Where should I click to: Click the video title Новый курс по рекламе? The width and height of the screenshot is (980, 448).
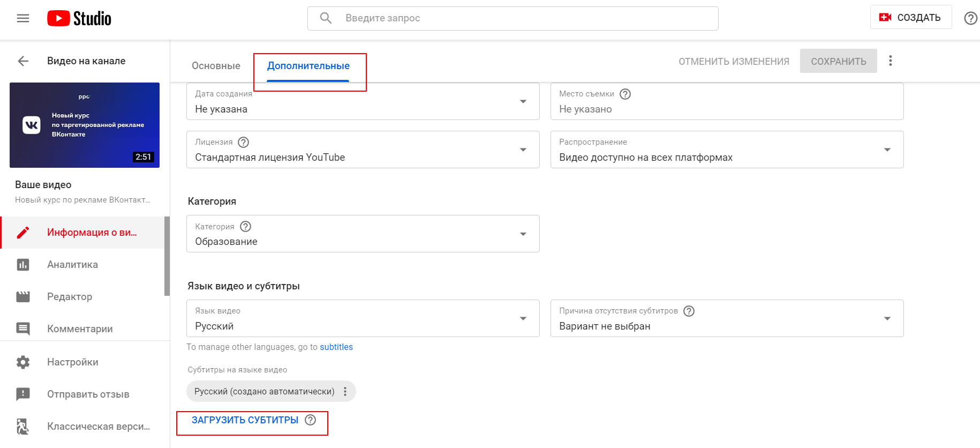click(82, 200)
